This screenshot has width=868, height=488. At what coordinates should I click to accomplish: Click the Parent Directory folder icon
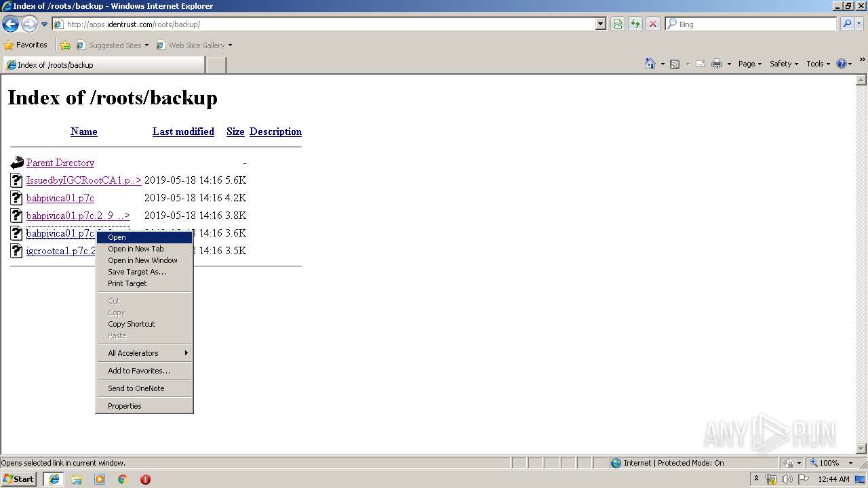click(17, 163)
